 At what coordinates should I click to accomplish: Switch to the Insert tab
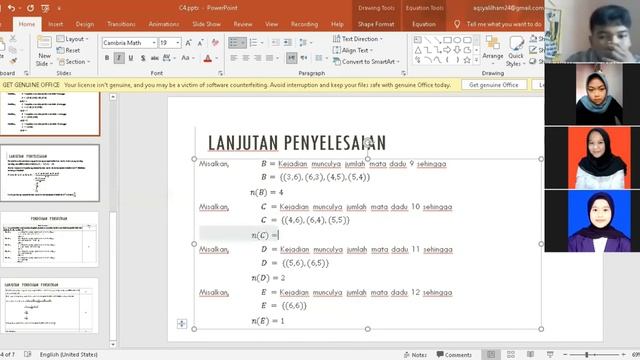pos(56,24)
